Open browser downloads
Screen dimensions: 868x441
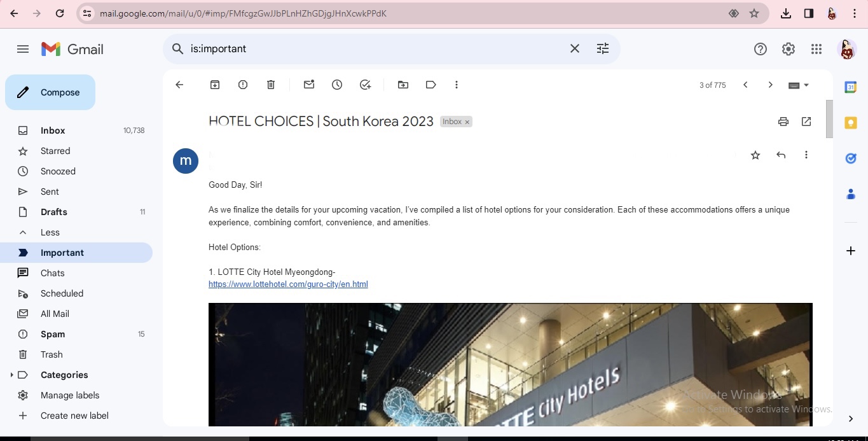(786, 13)
